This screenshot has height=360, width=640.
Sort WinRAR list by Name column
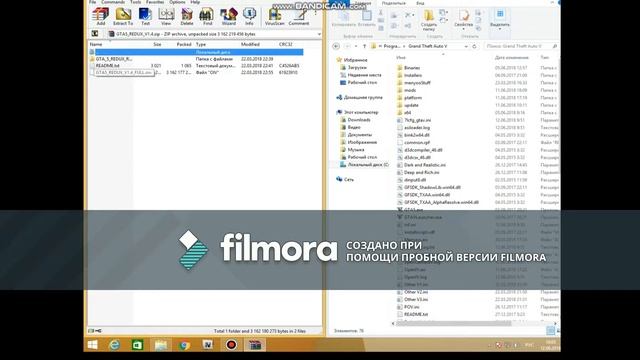click(96, 44)
